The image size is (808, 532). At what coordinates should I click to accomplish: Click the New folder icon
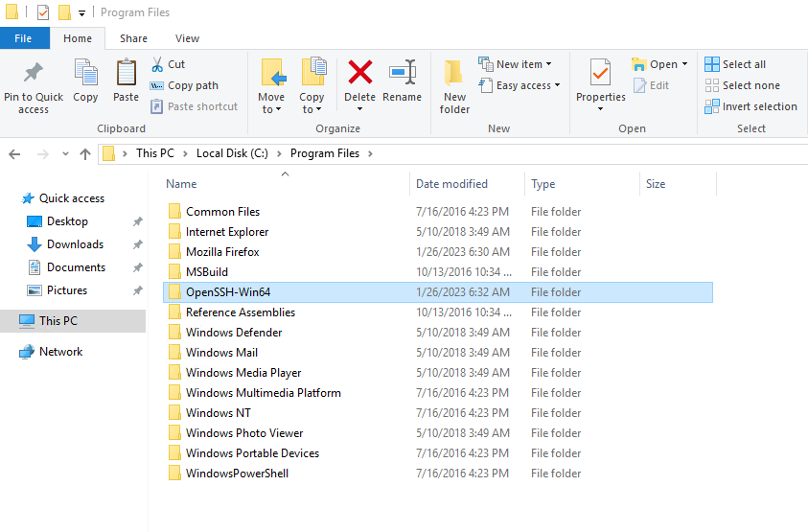(x=454, y=73)
